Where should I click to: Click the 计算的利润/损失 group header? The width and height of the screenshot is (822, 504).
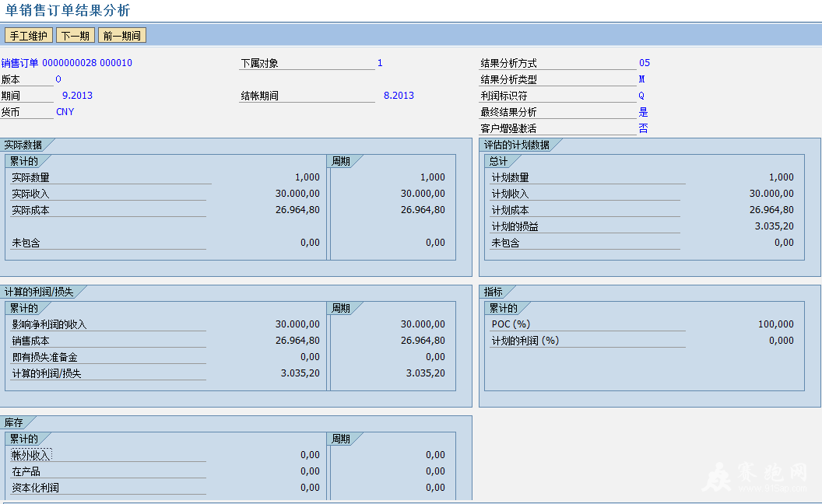point(39,292)
